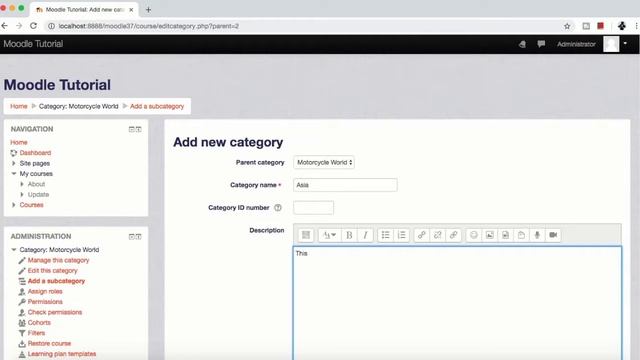Open Assign roles in Administration
Image resolution: width=640 pixels, height=360 pixels.
coord(45,291)
